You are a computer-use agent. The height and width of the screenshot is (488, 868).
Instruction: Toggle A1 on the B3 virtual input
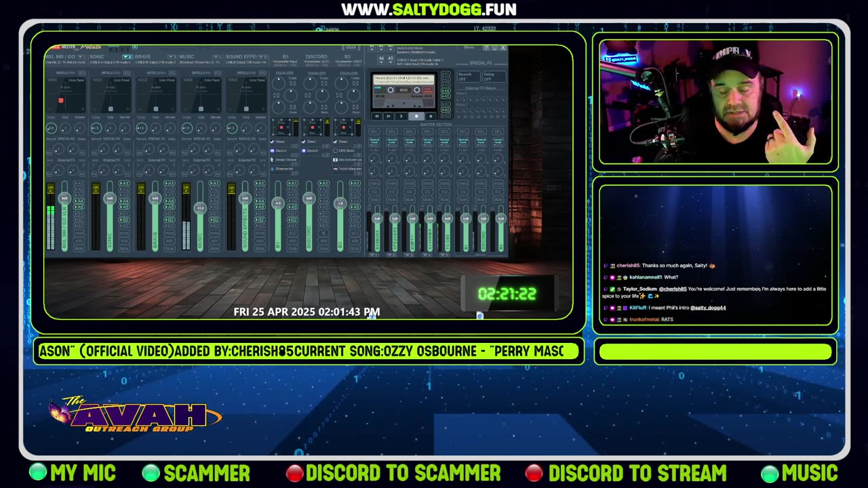(x=355, y=183)
